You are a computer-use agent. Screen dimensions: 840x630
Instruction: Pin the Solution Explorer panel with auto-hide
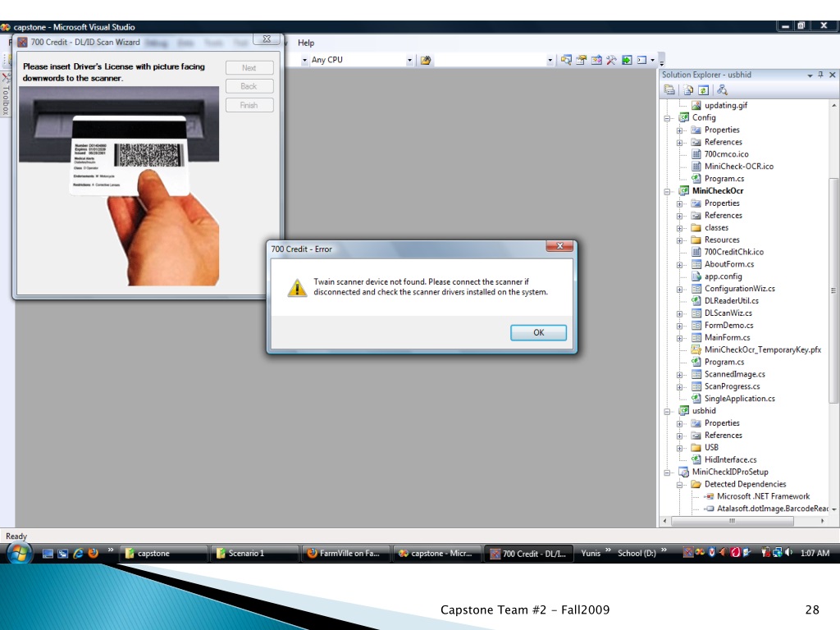click(x=820, y=75)
